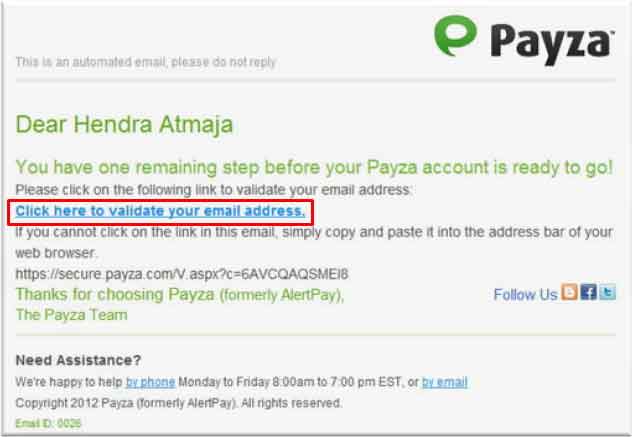Click the 'Follow Us' label
The image size is (632, 437).
pyautogui.click(x=526, y=295)
